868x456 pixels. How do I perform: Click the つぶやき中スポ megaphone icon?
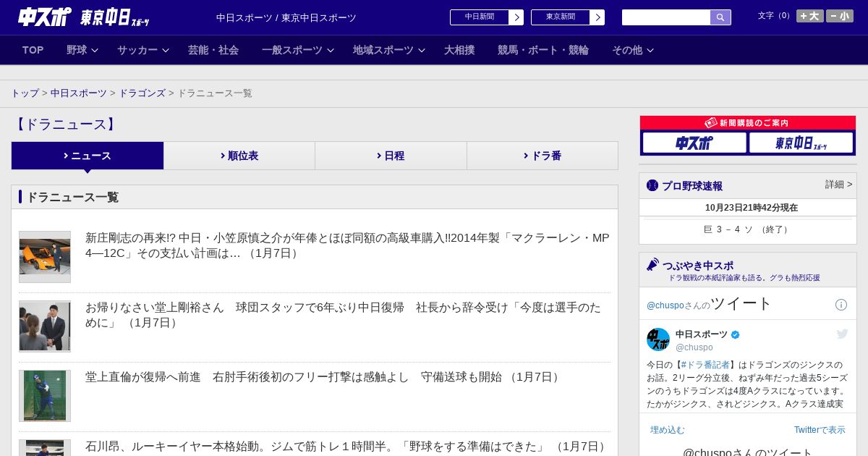pyautogui.click(x=653, y=265)
